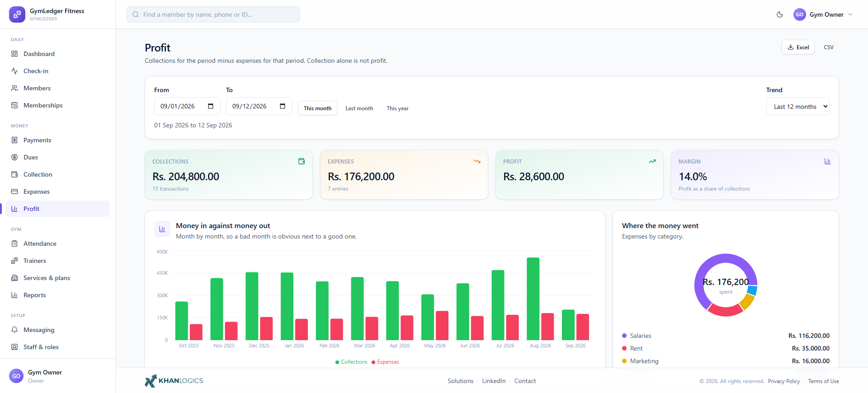This screenshot has width=868, height=393.
Task: Select the This month range preset
Action: 317,108
